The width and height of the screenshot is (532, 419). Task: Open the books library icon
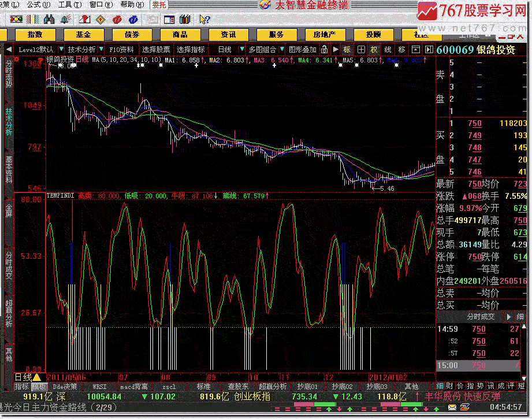coord(185,19)
